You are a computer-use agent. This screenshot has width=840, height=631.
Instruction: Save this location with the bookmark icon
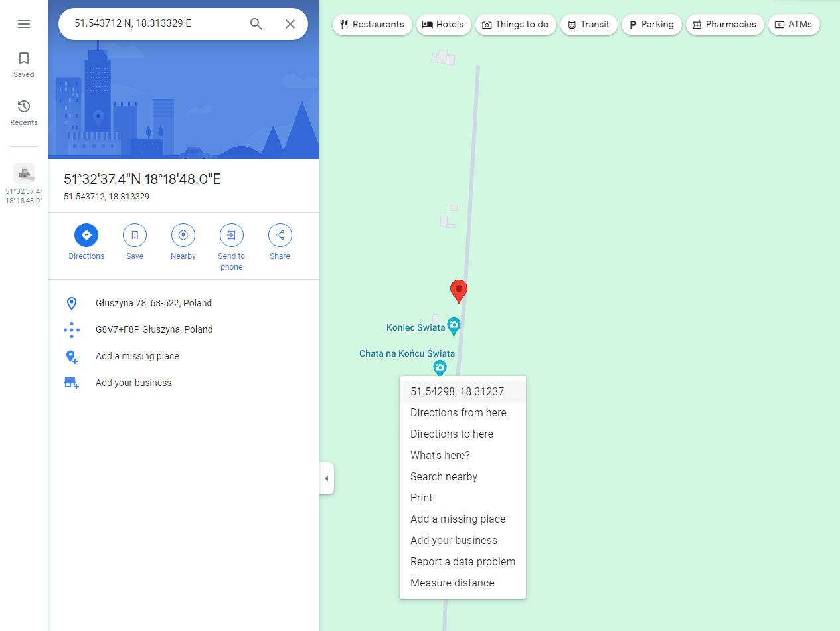[135, 235]
